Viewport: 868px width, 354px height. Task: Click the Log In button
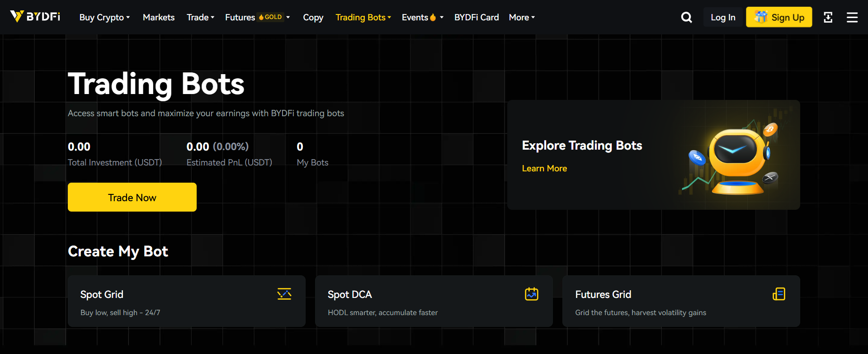click(723, 17)
